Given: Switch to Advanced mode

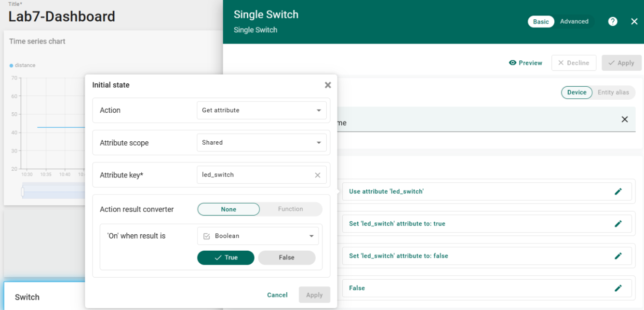Looking at the screenshot, I should (x=574, y=22).
